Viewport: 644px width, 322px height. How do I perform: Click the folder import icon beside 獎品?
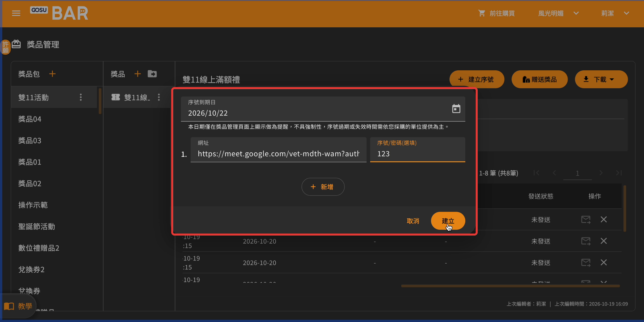click(x=152, y=74)
